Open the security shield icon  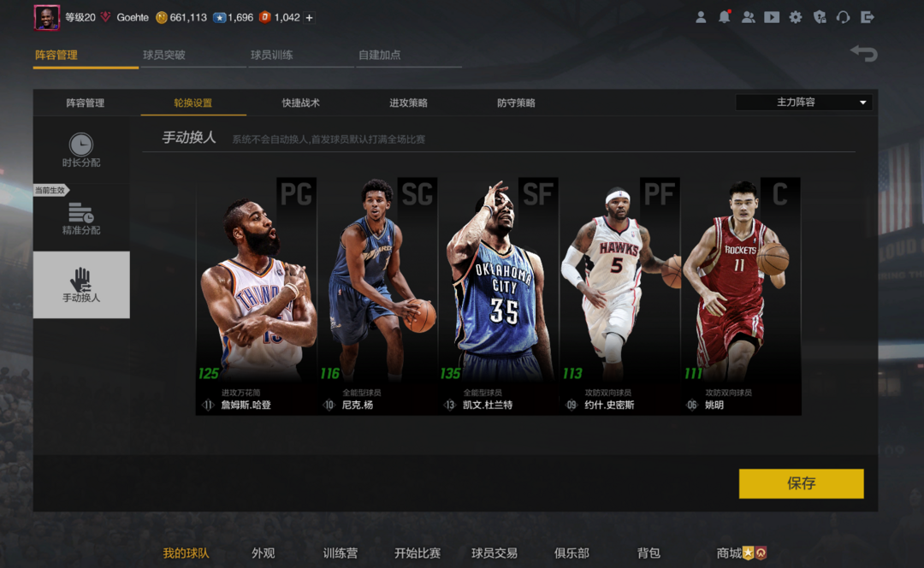pyautogui.click(x=819, y=17)
